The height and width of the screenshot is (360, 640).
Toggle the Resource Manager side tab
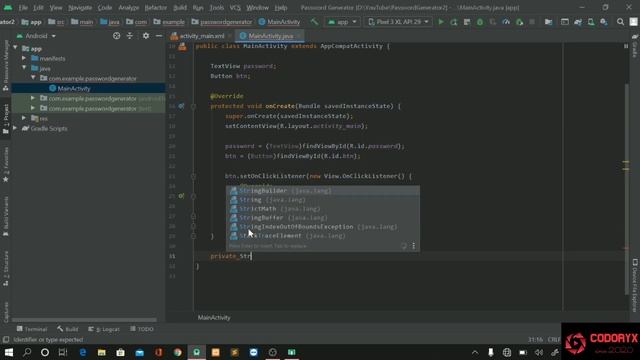(x=6, y=66)
